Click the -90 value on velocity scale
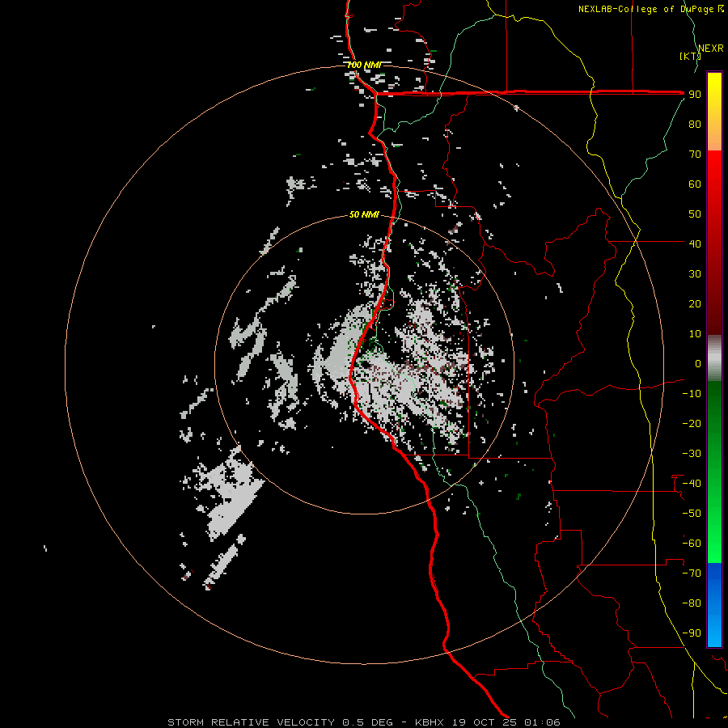Viewport: 728px width, 728px height. (x=692, y=633)
